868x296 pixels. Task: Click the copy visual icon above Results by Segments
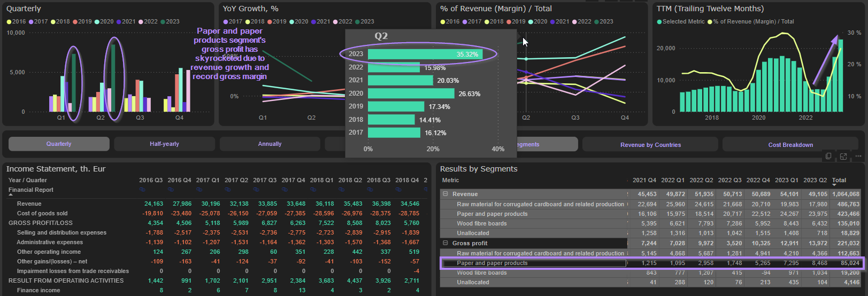pyautogui.click(x=828, y=156)
